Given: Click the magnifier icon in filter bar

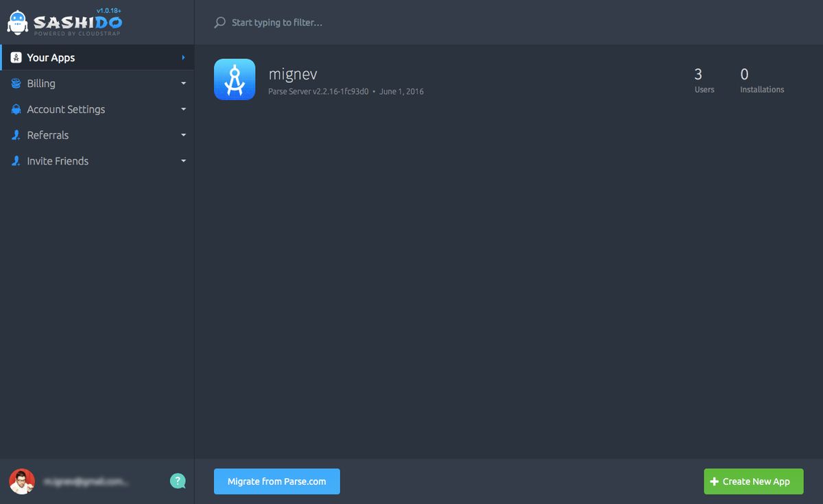Looking at the screenshot, I should point(219,22).
